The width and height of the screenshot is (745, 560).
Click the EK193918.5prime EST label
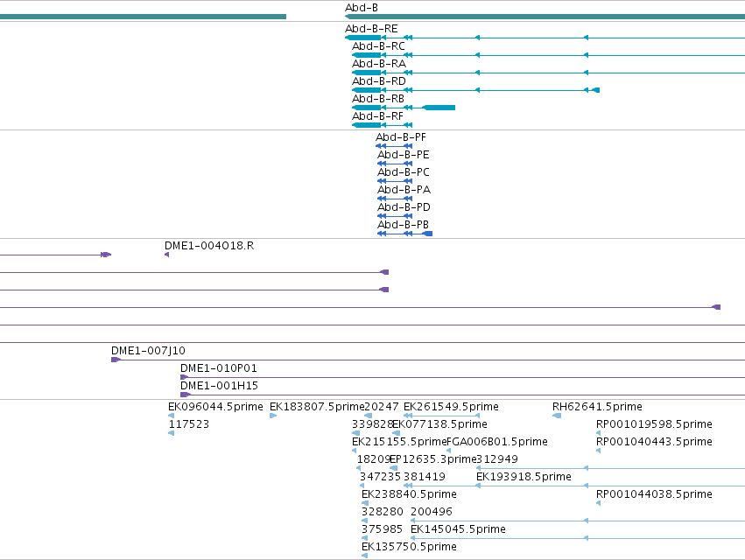(x=524, y=478)
